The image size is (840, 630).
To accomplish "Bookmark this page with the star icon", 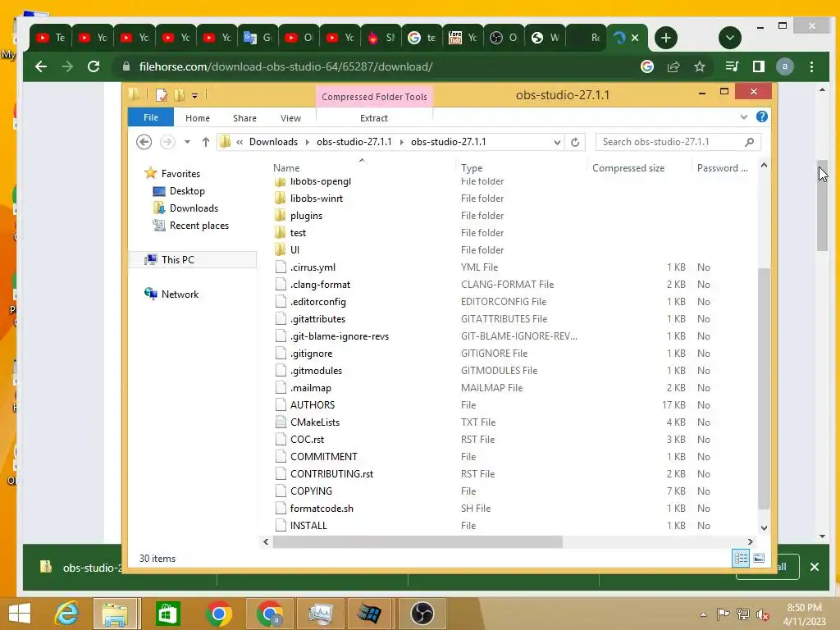I will [x=699, y=66].
